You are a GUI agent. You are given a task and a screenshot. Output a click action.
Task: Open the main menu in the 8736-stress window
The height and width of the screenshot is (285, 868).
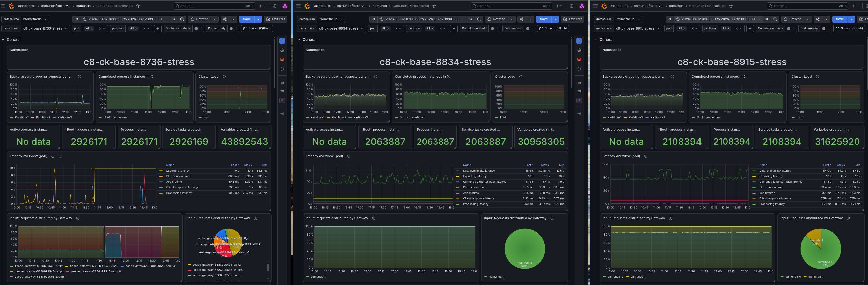click(x=3, y=6)
